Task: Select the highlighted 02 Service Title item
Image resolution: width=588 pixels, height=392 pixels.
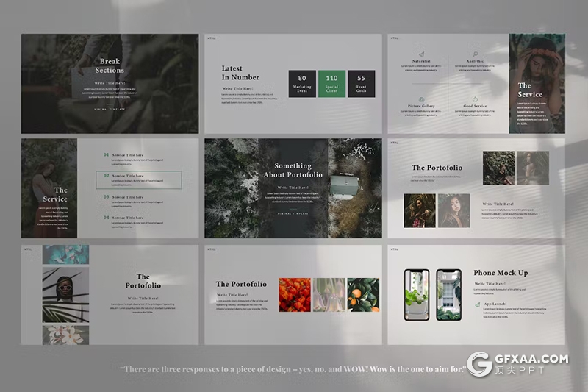Action: (140, 180)
